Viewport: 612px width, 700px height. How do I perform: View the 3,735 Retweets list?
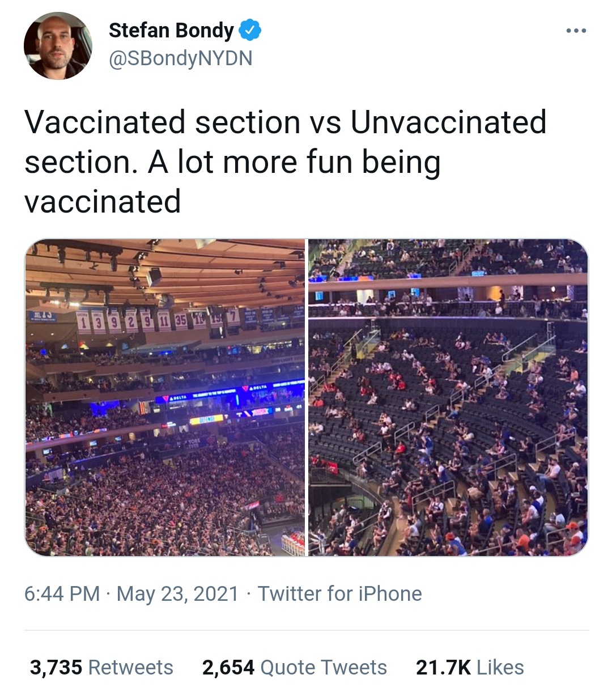[x=101, y=667]
